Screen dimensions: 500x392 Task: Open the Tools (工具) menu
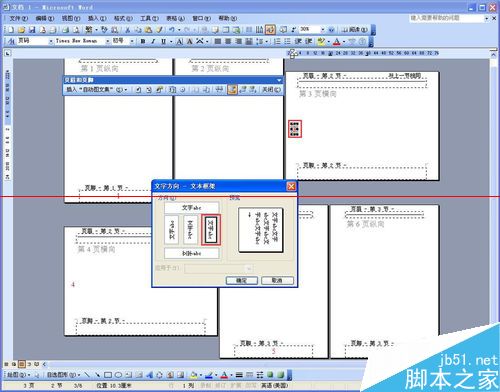149,18
